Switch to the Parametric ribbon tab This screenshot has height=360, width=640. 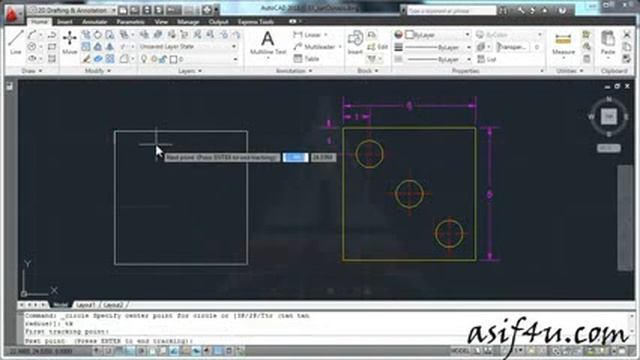[x=131, y=22]
